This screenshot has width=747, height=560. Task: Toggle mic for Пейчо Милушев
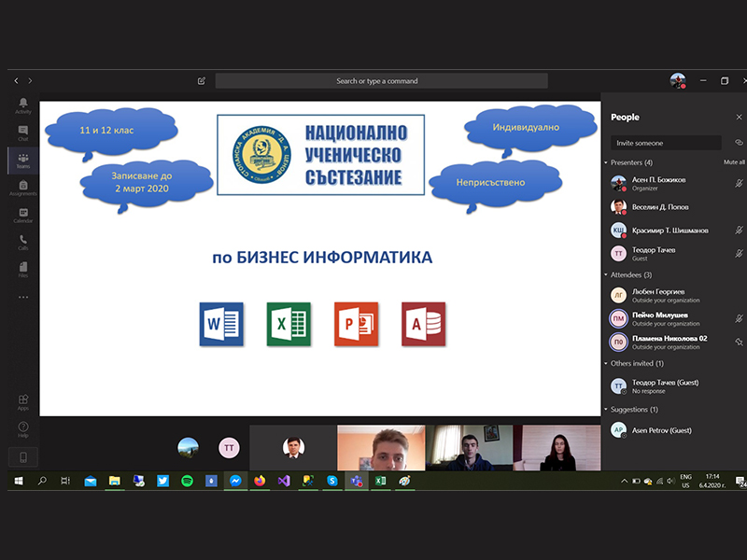point(739,318)
